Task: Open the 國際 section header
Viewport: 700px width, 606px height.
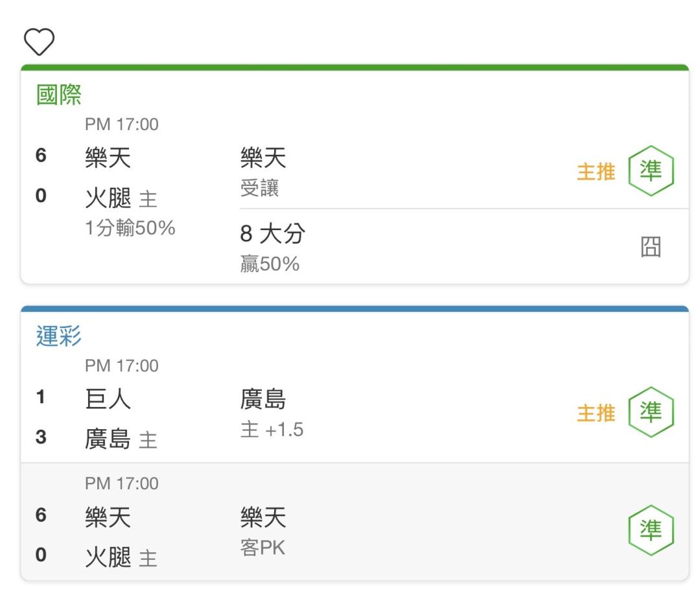Action: (58, 95)
